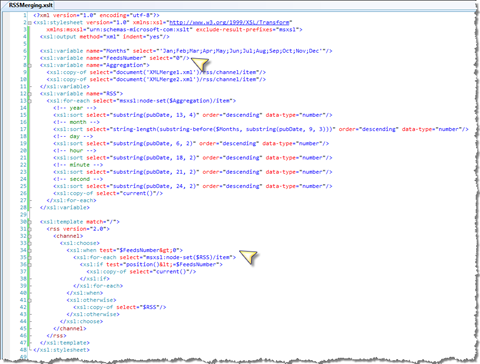
Task: Click the XMLMerge1.xml copy-of line
Action: (x=156, y=72)
